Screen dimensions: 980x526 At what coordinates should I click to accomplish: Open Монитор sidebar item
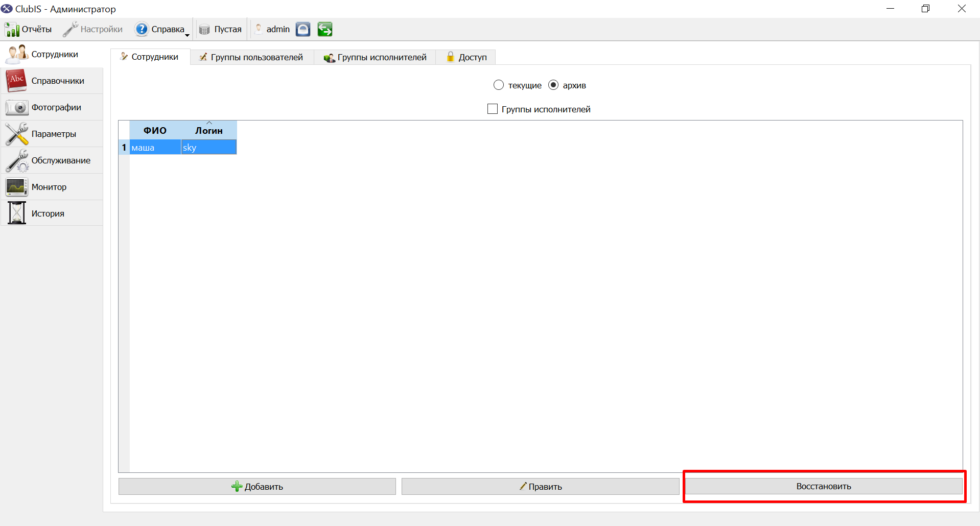(x=52, y=187)
